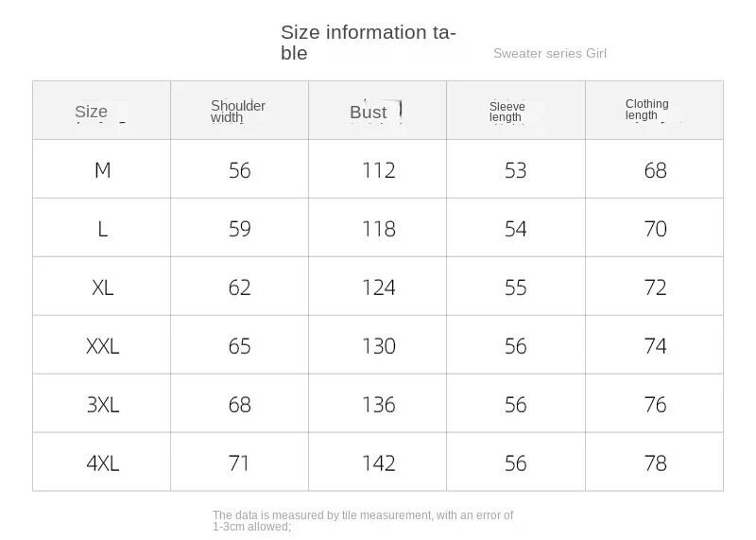Image resolution: width=756 pixels, height=540 pixels.
Task: Click the Shoulder width column header
Action: coord(238,112)
